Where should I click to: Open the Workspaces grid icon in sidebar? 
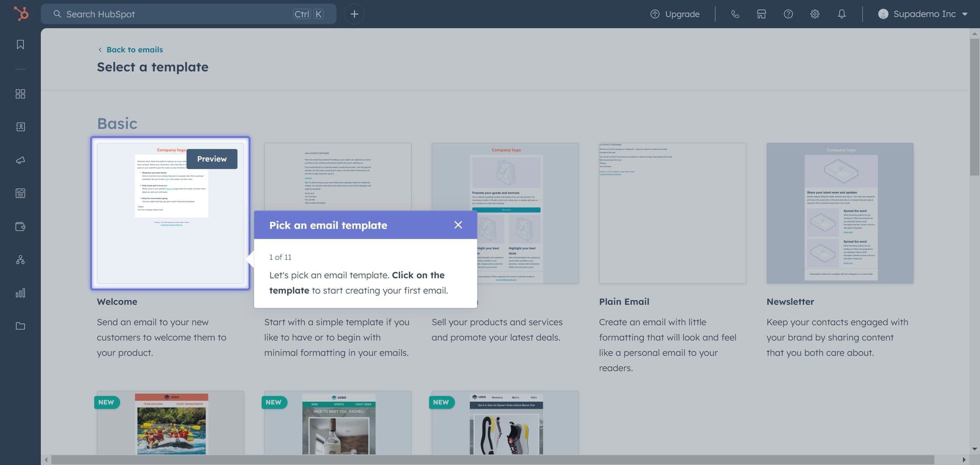point(20,94)
